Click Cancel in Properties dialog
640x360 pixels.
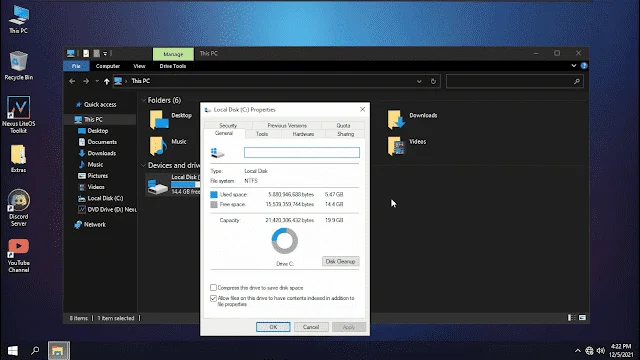311,327
